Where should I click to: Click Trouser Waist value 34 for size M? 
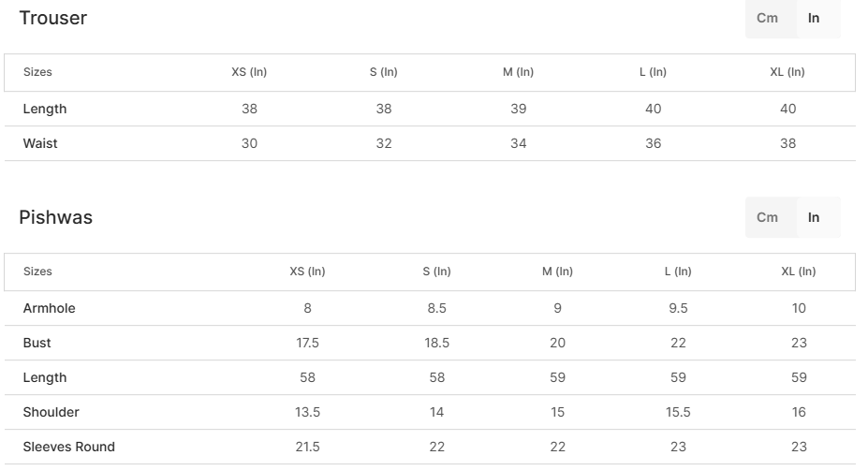(519, 143)
